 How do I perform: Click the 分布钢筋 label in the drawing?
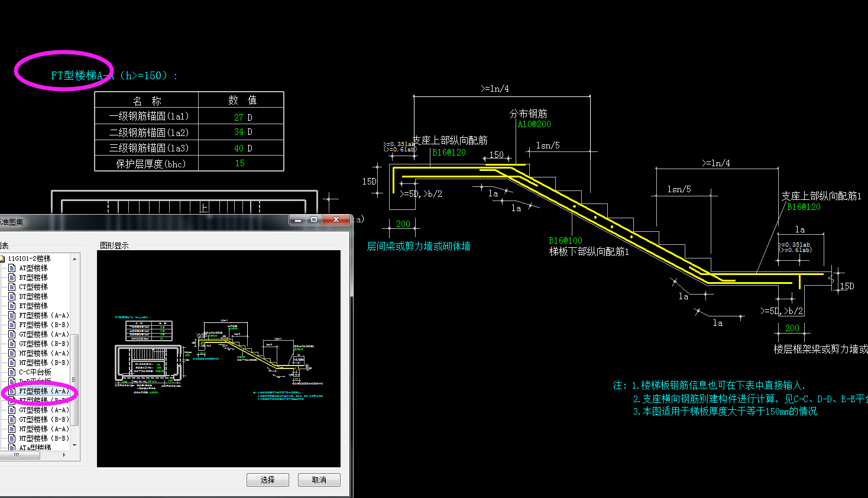529,114
